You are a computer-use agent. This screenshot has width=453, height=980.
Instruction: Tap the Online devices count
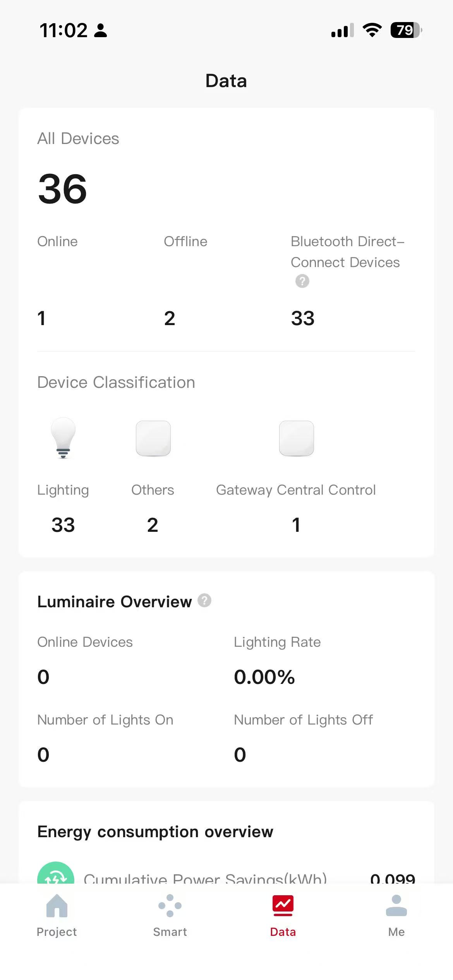click(x=42, y=318)
